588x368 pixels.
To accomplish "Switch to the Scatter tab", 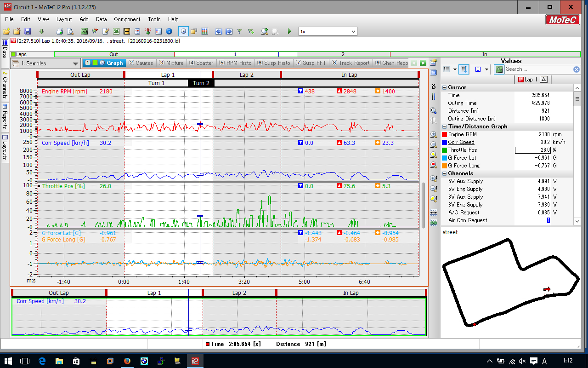I will pos(201,63).
